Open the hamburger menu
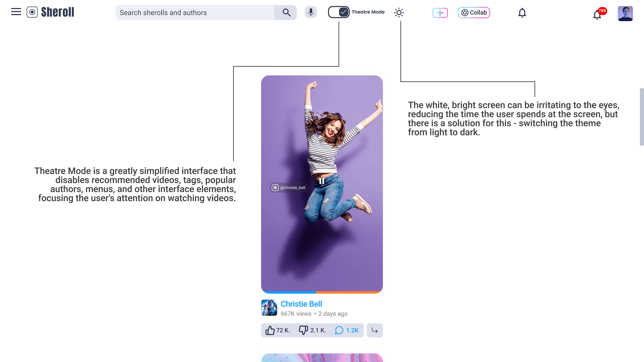 point(16,12)
